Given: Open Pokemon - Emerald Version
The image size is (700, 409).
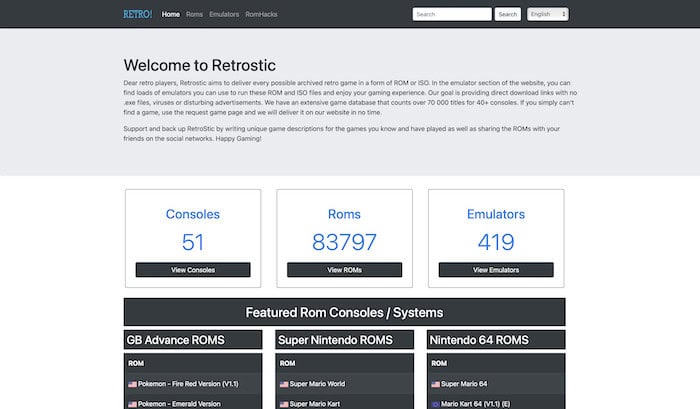Looking at the screenshot, I should tap(179, 404).
